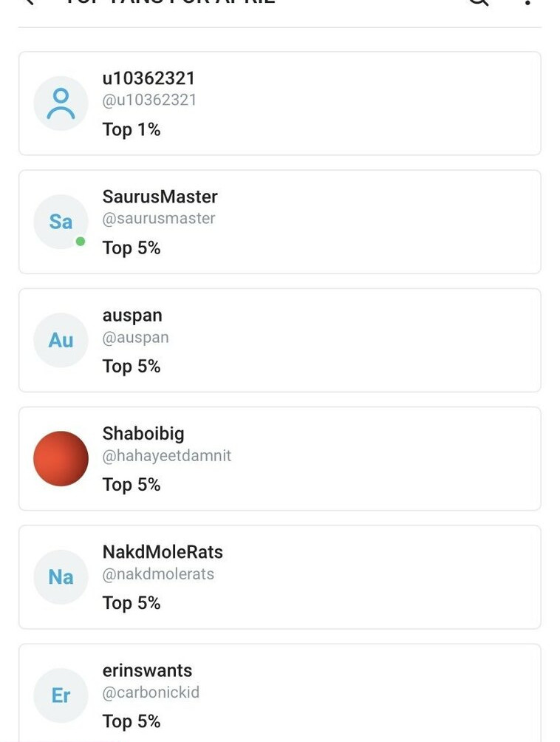The width and height of the screenshot is (560, 742).
Task: Tap the Na avatar for NakdMoleRats
Action: tap(61, 577)
